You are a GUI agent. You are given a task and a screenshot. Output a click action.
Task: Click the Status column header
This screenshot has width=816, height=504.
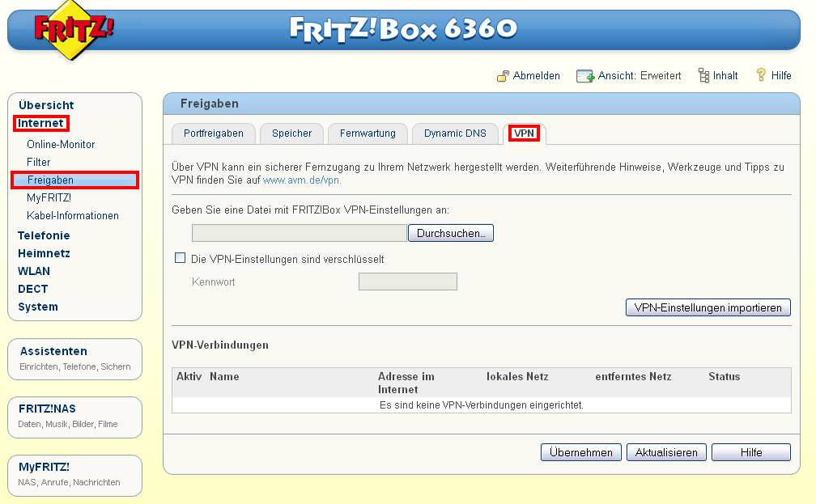pos(724,376)
